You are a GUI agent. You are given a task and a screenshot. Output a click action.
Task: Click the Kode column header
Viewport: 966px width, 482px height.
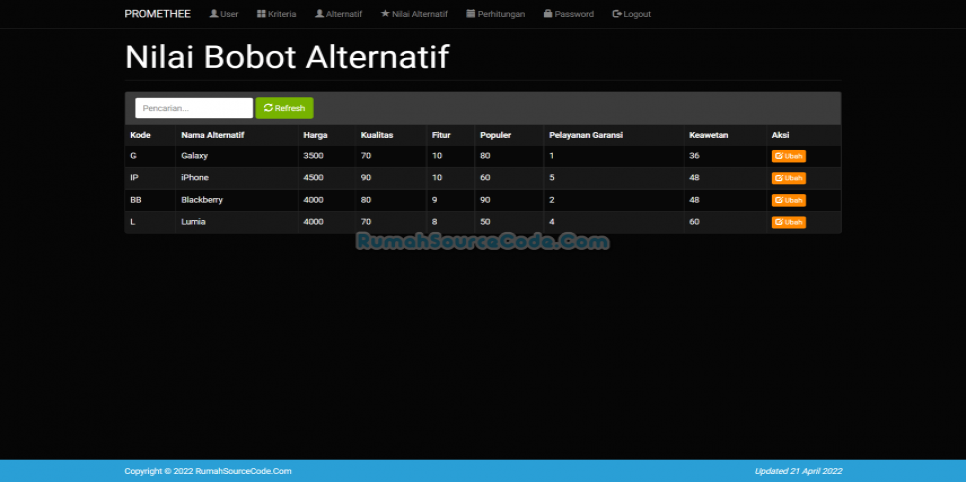tap(140, 135)
